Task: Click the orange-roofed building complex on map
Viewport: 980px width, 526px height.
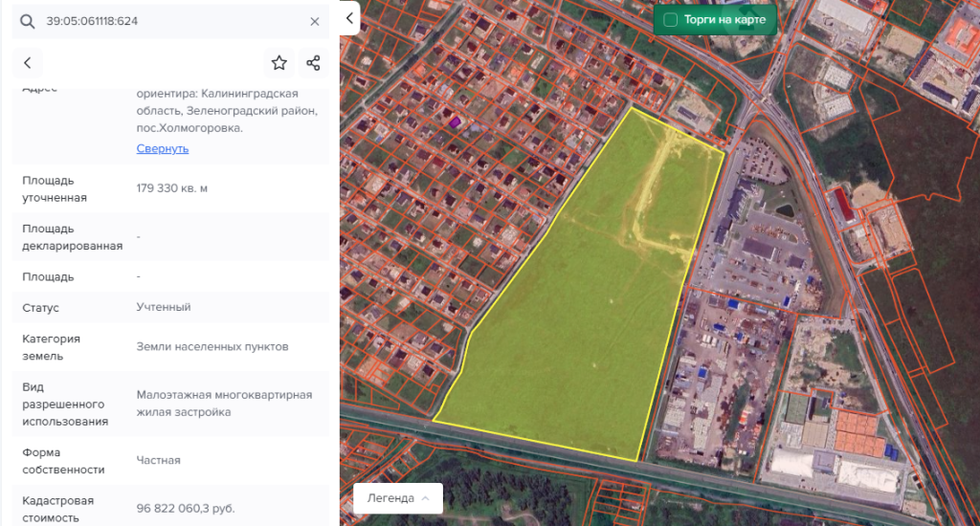Action: [x=855, y=432]
